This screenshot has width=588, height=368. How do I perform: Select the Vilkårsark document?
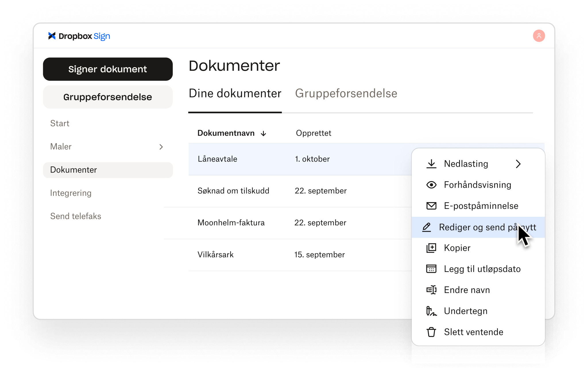(x=215, y=255)
